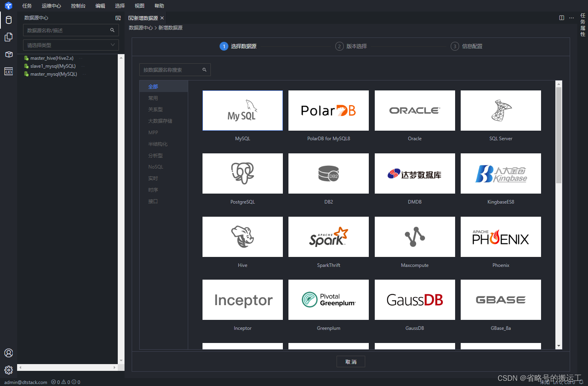This screenshot has width=588, height=386.
Task: Click the app logo icon
Action: tap(8, 6)
